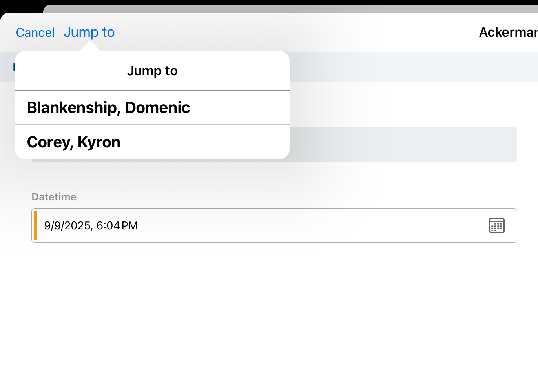The width and height of the screenshot is (538, 392).
Task: Click the Datetime field label
Action: pos(54,197)
